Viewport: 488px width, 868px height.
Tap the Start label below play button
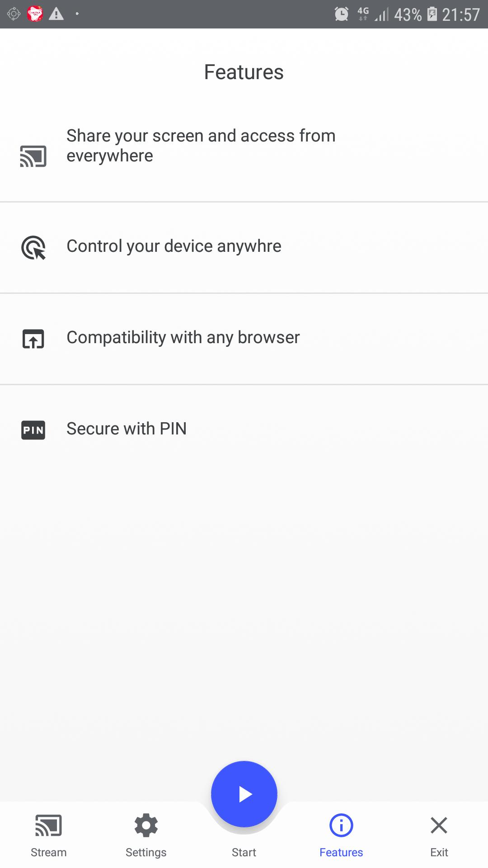click(244, 853)
